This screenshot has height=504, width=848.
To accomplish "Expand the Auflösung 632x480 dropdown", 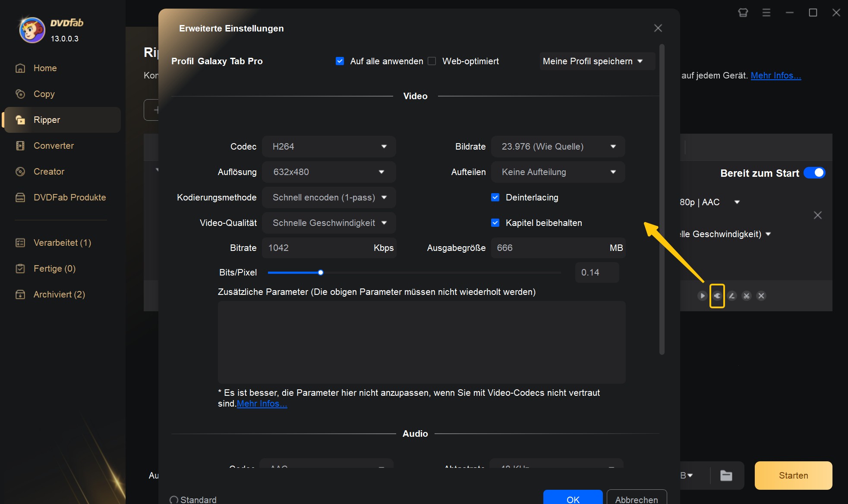I will pos(329,172).
